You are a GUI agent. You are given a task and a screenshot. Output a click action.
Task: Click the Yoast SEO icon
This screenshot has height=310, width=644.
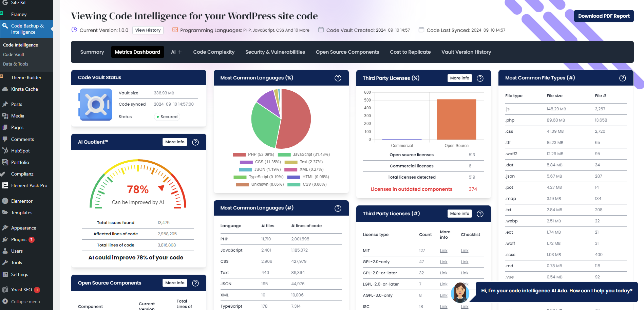point(5,290)
